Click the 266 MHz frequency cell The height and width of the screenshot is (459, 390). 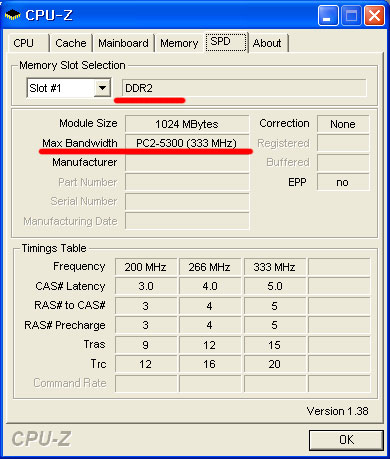[x=210, y=267]
